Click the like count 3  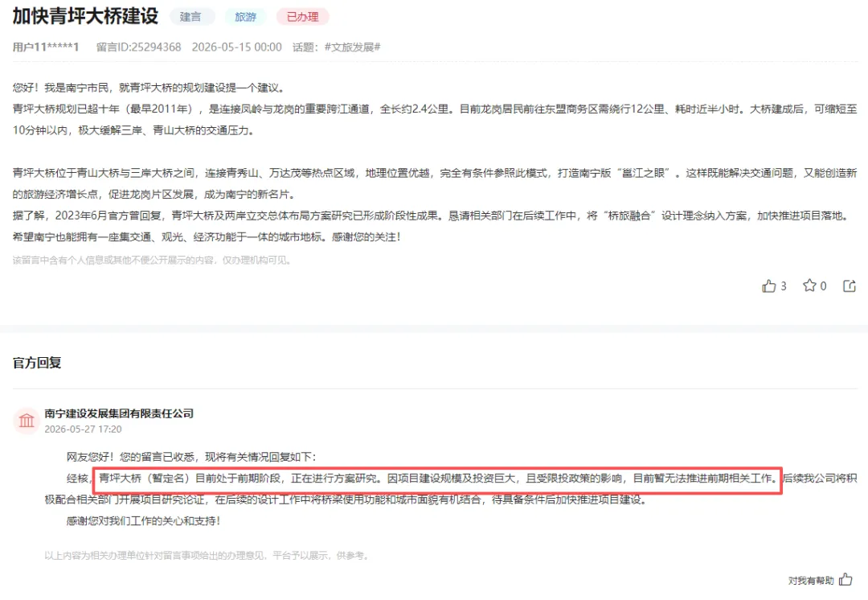[x=784, y=286]
